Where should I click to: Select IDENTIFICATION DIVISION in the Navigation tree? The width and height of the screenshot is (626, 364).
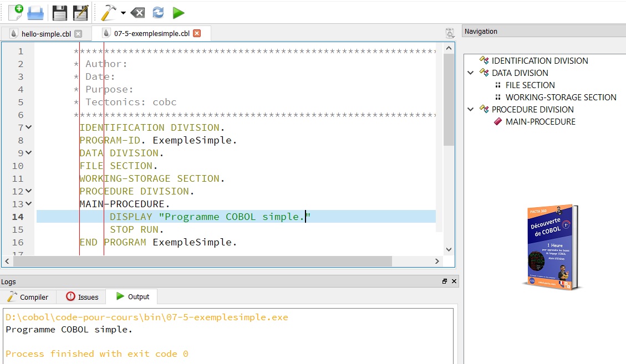coord(540,61)
